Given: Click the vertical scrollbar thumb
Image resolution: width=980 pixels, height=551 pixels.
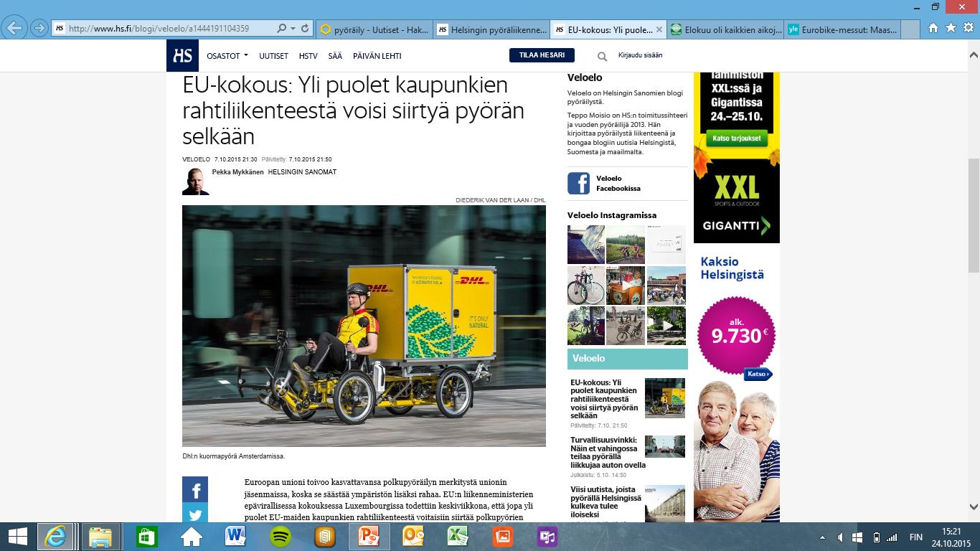Looking at the screenshot, I should (x=974, y=215).
